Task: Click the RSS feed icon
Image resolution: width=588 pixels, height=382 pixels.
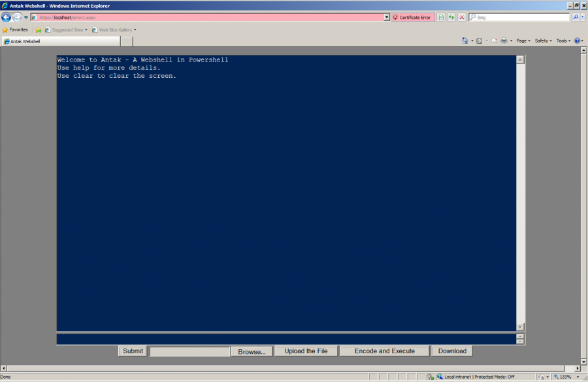Action: click(479, 40)
